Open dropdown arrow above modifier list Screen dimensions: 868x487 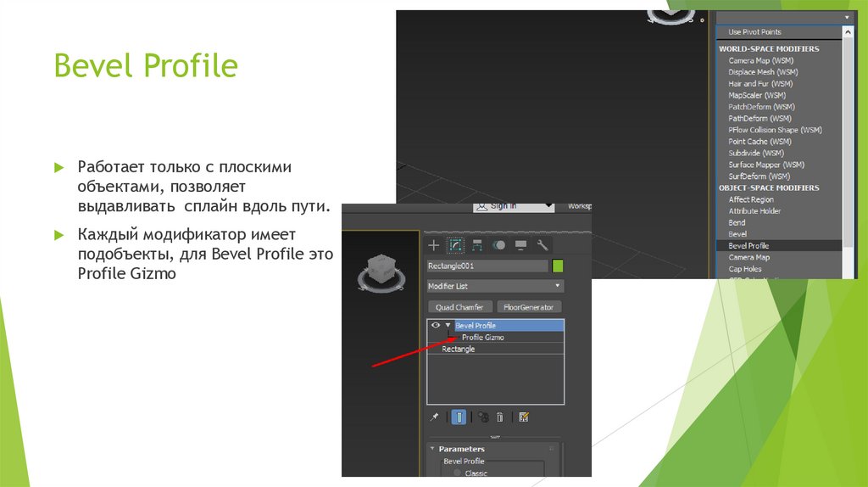(847, 18)
